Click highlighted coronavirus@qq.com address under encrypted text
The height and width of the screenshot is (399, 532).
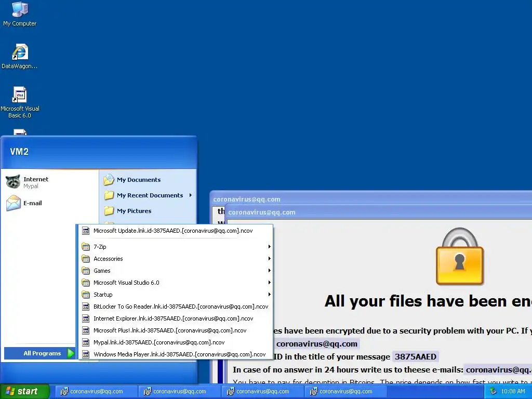click(316, 344)
